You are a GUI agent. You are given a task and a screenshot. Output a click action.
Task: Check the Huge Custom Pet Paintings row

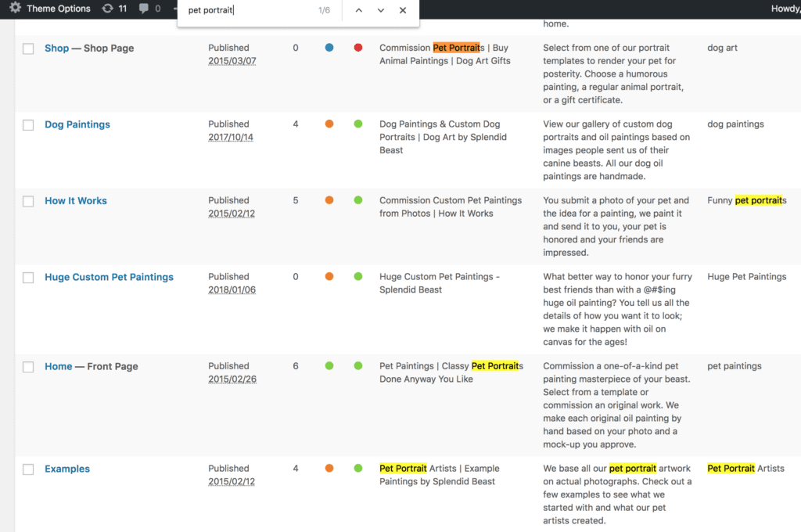pos(28,277)
